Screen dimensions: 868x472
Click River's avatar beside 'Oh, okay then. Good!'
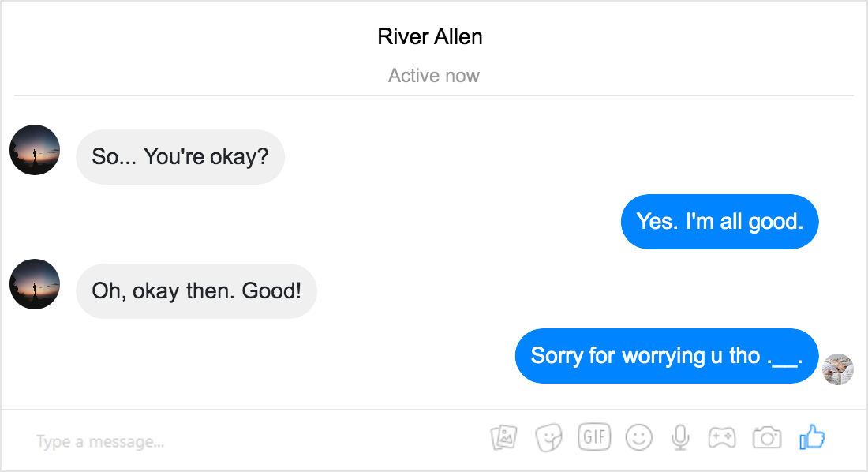35,284
